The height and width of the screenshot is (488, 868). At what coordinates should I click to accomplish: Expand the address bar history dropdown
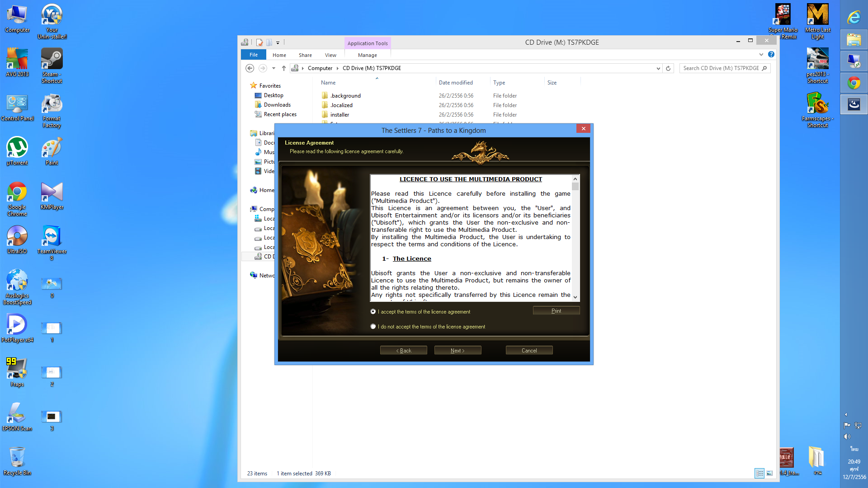tap(658, 68)
